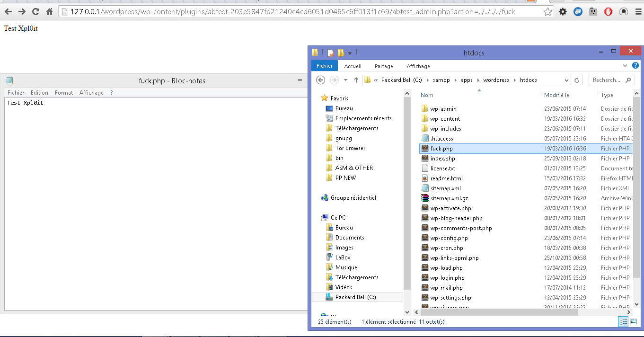Go back in the htdocs Explorer window

320,80
